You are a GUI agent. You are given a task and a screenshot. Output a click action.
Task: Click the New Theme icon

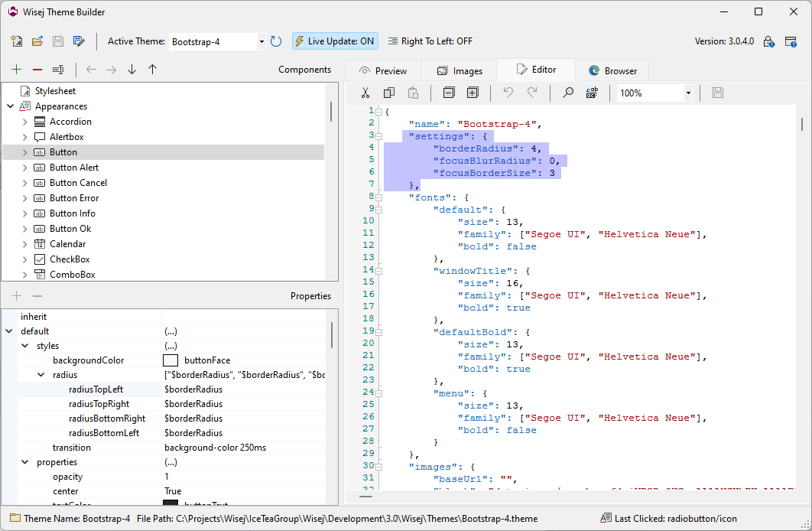17,41
